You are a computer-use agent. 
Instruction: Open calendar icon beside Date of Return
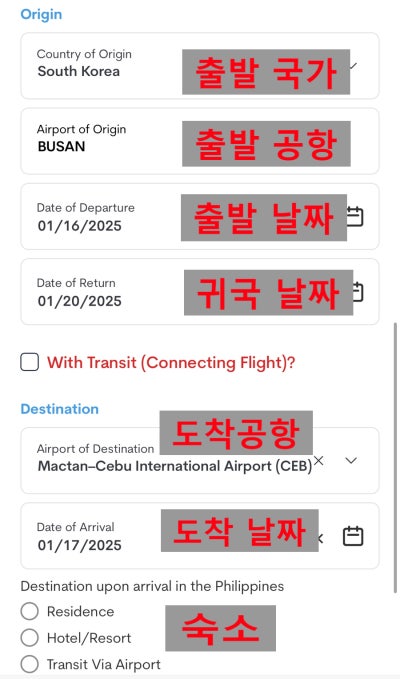358,292
